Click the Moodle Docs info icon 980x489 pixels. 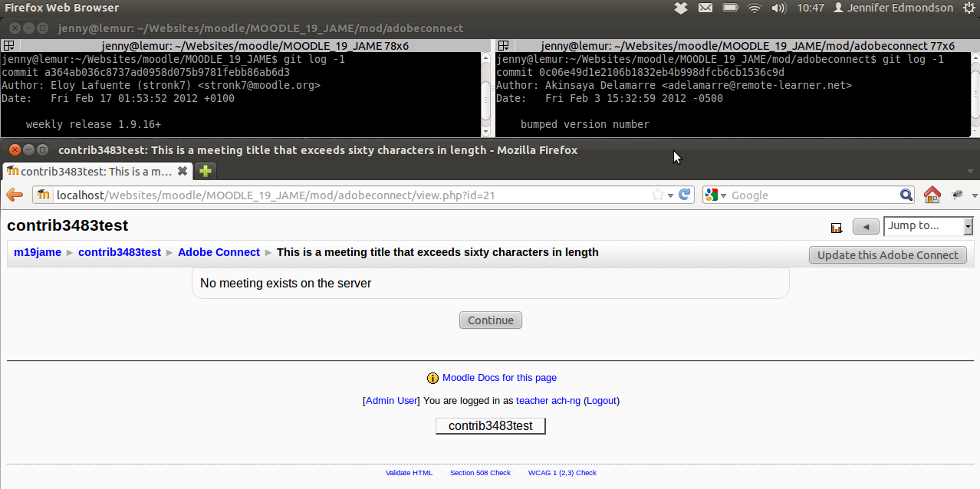pos(432,378)
